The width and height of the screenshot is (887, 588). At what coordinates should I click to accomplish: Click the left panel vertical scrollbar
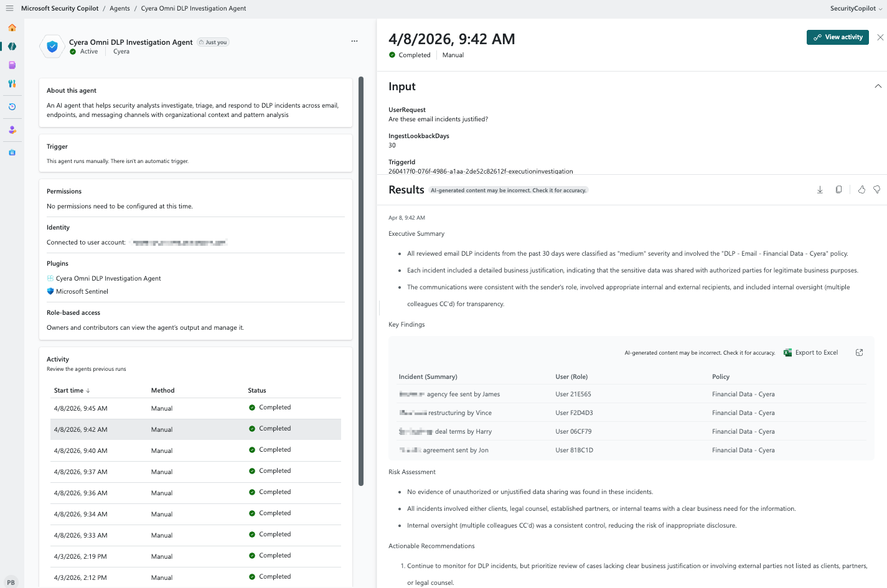360,281
